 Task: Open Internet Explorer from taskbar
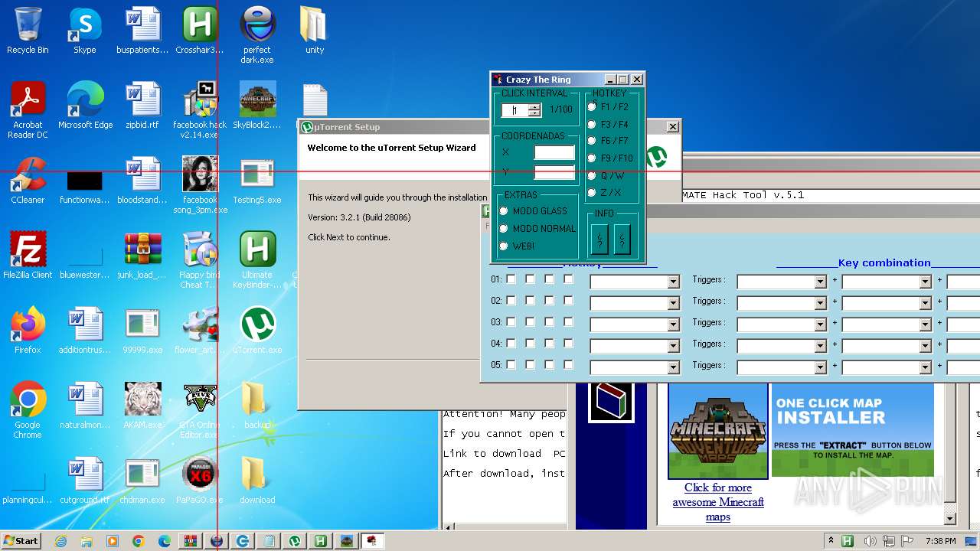(x=60, y=541)
